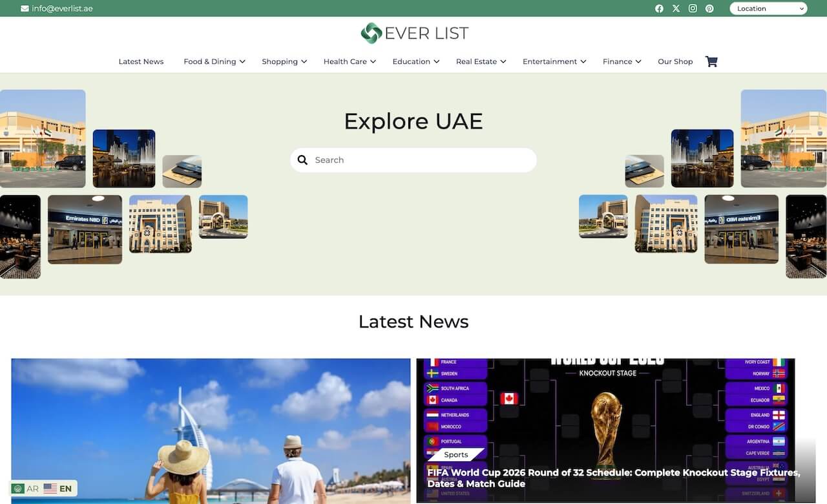Click the left bank cards thumbnail

coord(182,171)
